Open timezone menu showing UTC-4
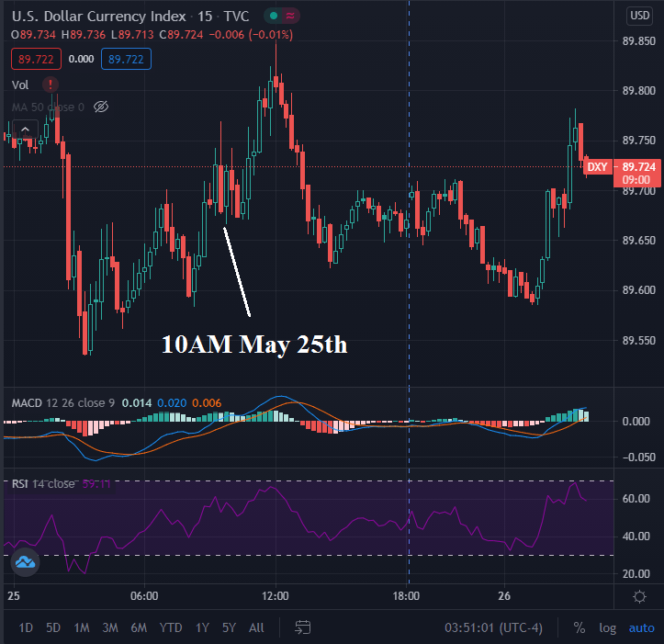Screen dimensions: 664x644 click(494, 627)
